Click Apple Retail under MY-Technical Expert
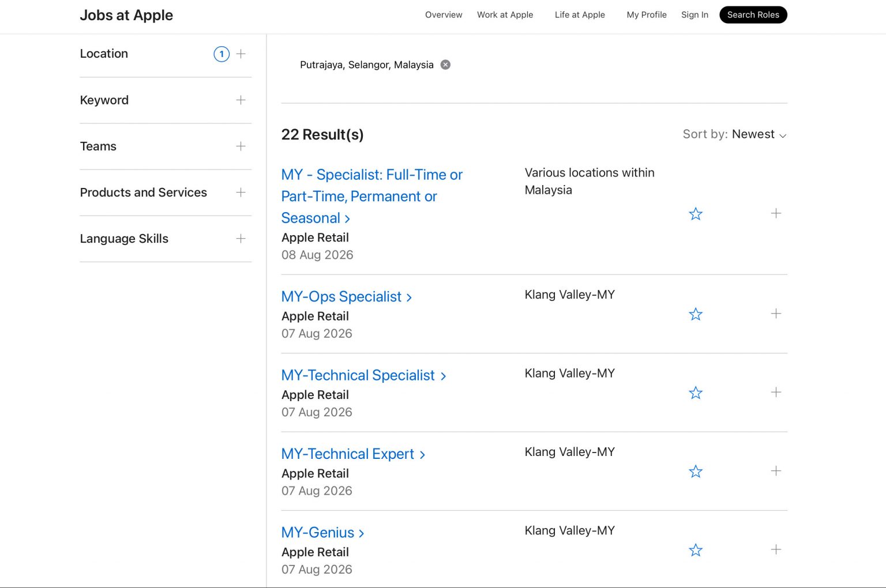This screenshot has width=886, height=588. tap(315, 473)
